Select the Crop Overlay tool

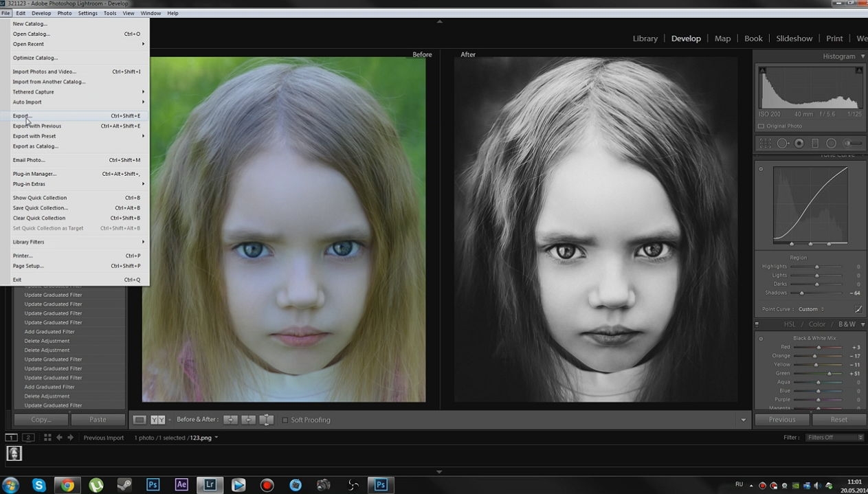coord(765,144)
